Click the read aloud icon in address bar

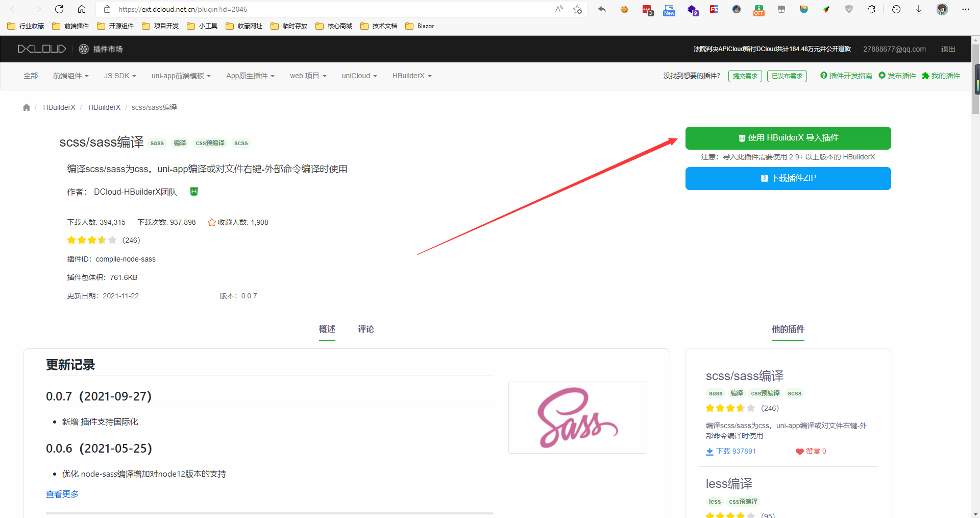click(559, 9)
